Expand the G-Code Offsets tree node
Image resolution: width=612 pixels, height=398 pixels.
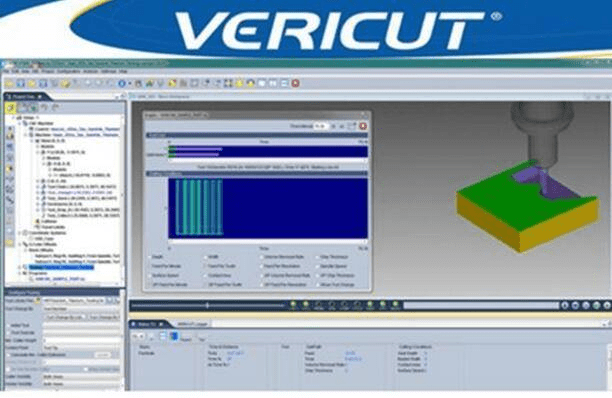tap(20, 244)
